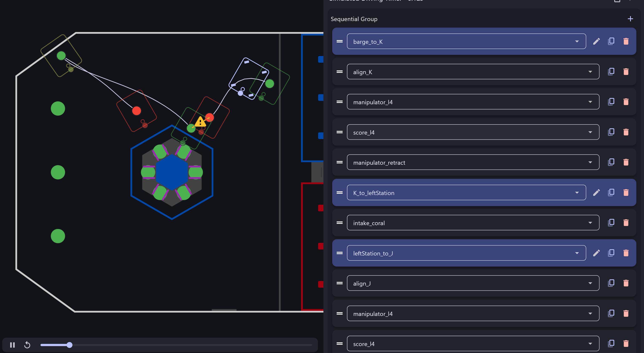Duplicate the first manipulator_l4 command
The width and height of the screenshot is (644, 353).
point(611,102)
